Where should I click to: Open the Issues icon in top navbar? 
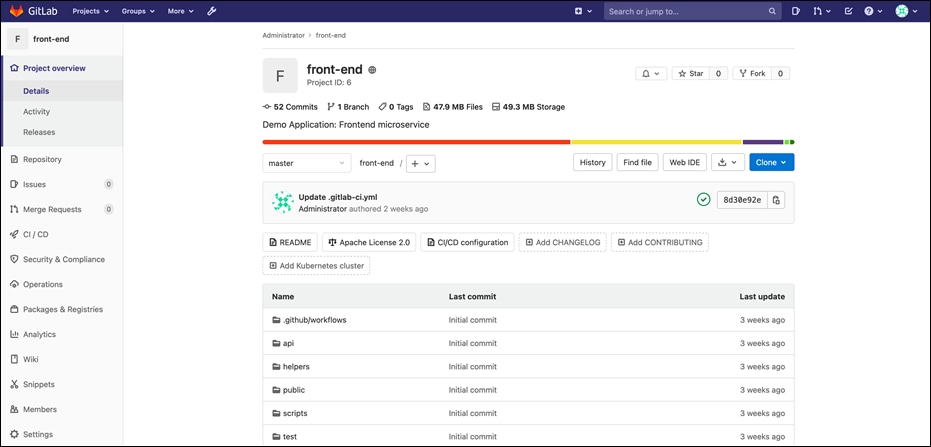[796, 11]
